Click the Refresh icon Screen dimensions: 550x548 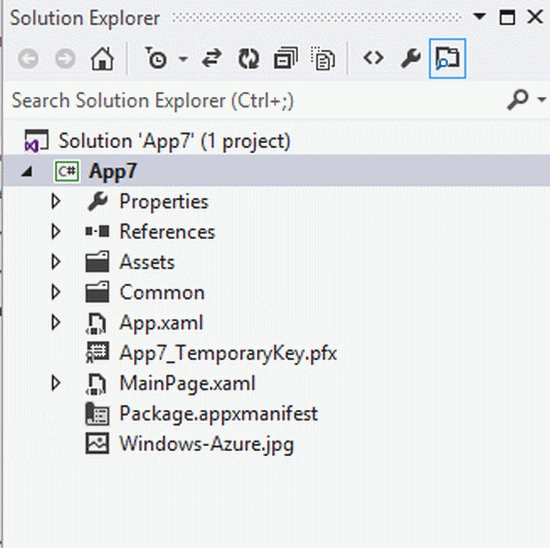249,59
